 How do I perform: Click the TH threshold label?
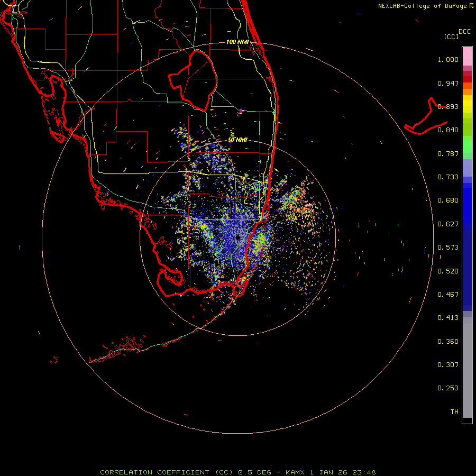(454, 412)
